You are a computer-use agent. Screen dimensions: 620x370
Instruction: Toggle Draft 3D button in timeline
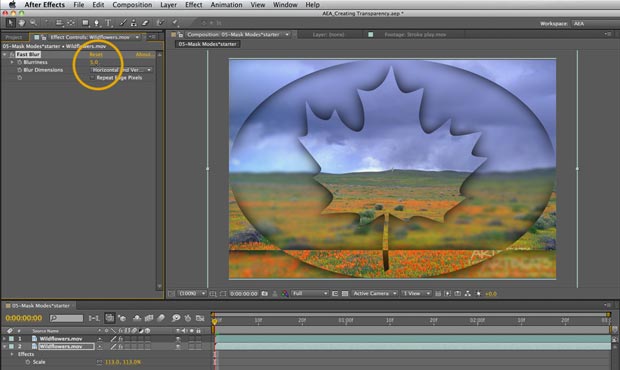click(x=123, y=318)
